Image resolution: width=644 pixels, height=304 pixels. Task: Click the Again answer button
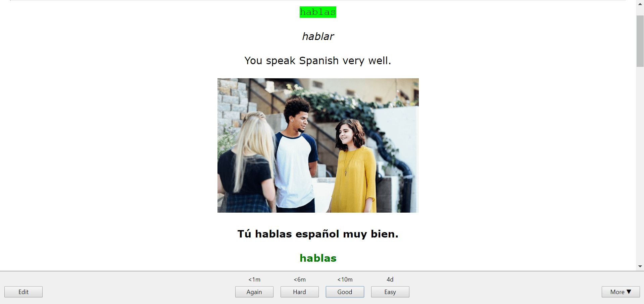(x=254, y=292)
